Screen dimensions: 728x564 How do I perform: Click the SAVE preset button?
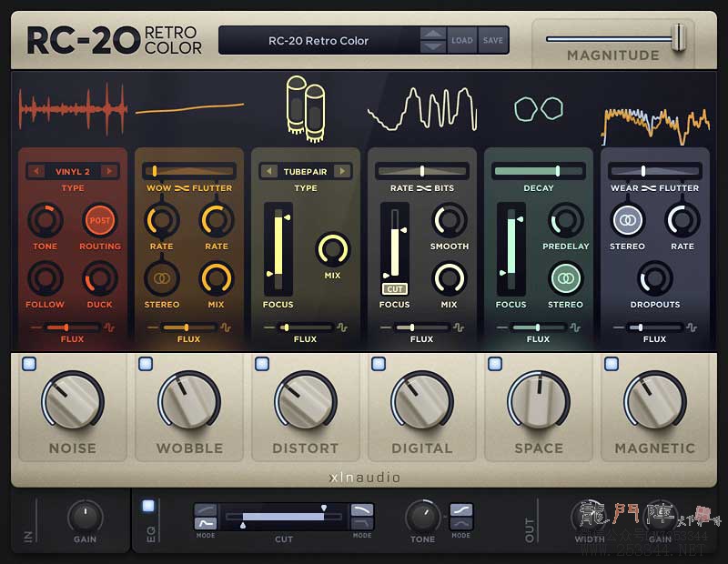click(493, 40)
